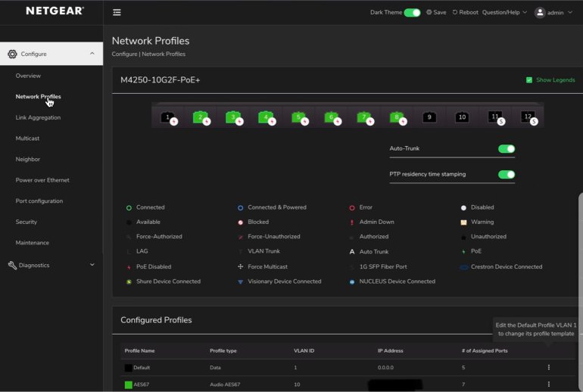Viewport: 583px width, 392px height.
Task: Go to Link Aggregation in sidebar
Action: click(38, 117)
